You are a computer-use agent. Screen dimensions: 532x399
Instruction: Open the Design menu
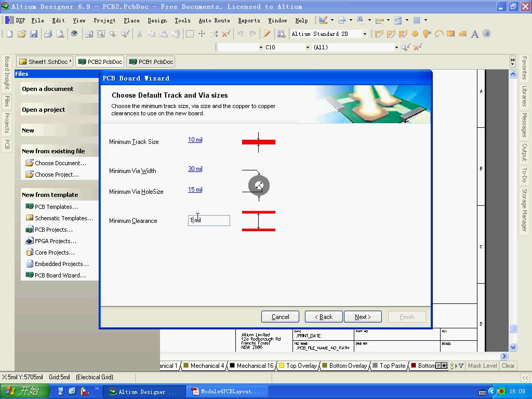(x=157, y=20)
